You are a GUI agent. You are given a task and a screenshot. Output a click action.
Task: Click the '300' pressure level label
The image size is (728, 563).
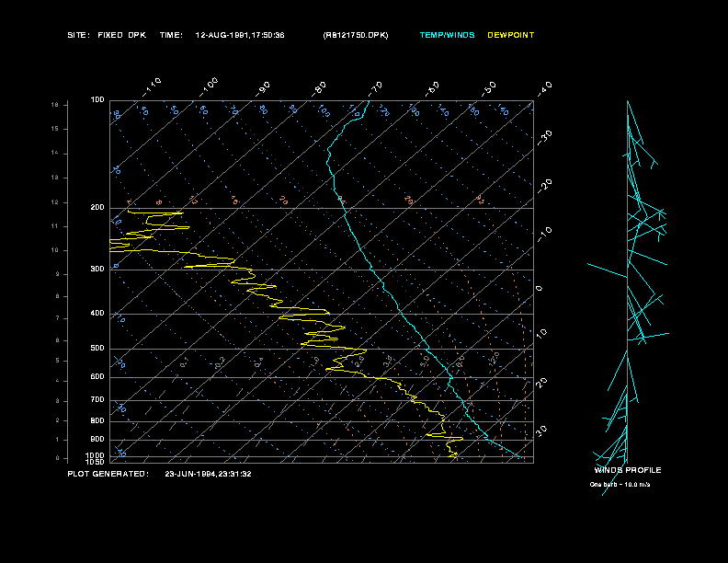[97, 269]
